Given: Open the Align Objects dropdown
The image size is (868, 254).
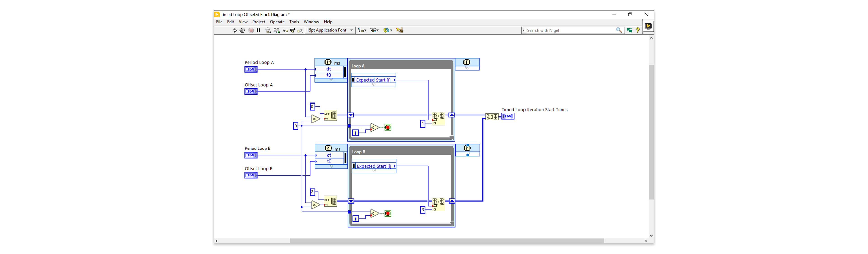Looking at the screenshot, I should click(362, 30).
